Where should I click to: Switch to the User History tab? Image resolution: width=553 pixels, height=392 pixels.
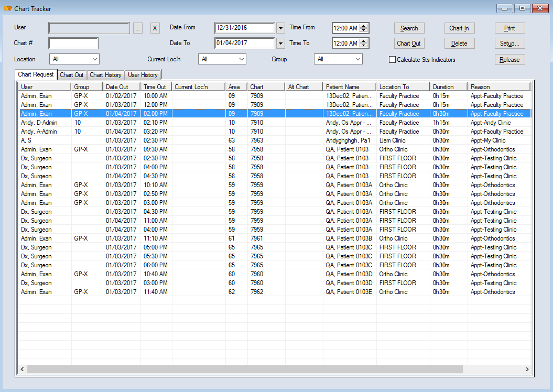tap(143, 75)
